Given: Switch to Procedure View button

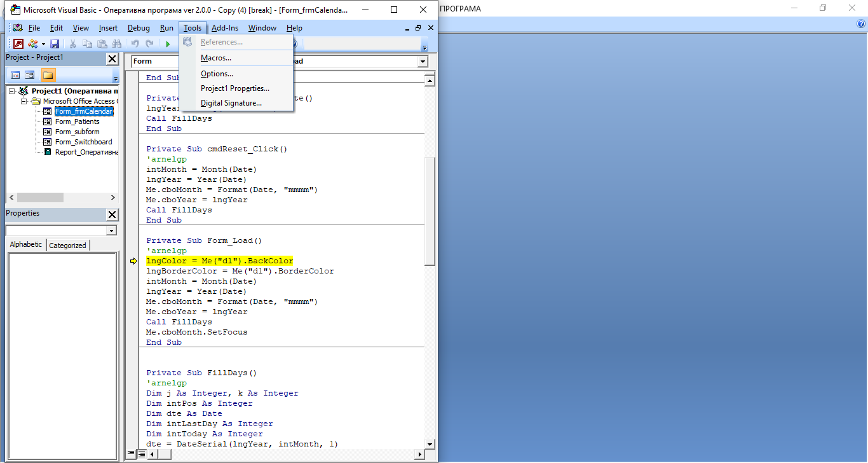Looking at the screenshot, I should tap(131, 454).
